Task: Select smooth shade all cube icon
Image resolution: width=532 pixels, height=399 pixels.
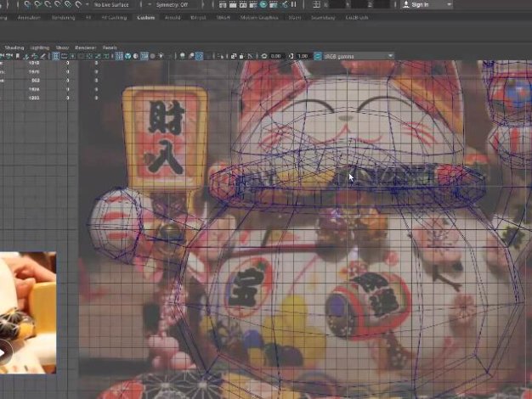Action: click(127, 56)
